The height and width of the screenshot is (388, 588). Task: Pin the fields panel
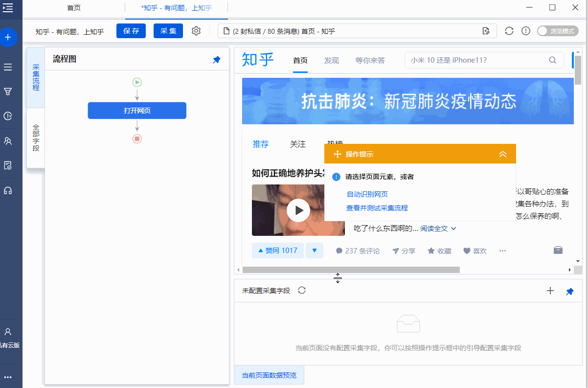[x=570, y=292]
